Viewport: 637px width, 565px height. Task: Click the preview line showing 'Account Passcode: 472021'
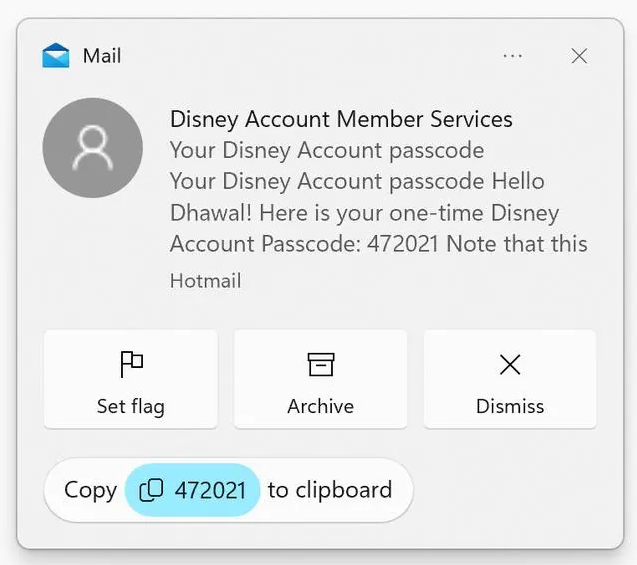(x=378, y=244)
